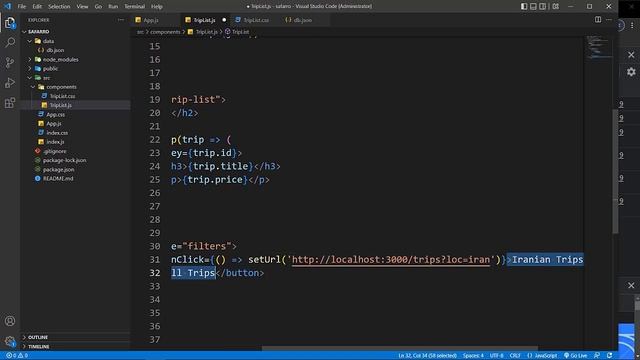The image size is (640, 360).
Task: Open db.json in the explorer tree
Action: (x=55, y=50)
